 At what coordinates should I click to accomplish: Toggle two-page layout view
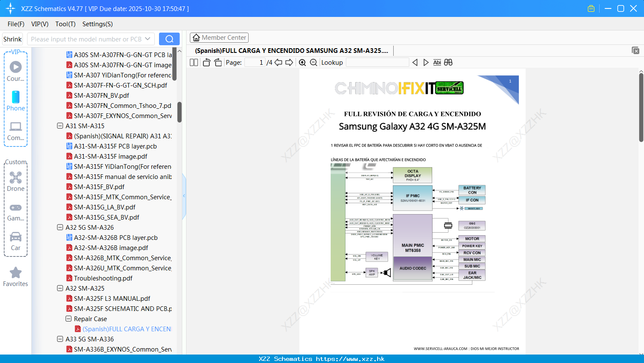pos(194,62)
